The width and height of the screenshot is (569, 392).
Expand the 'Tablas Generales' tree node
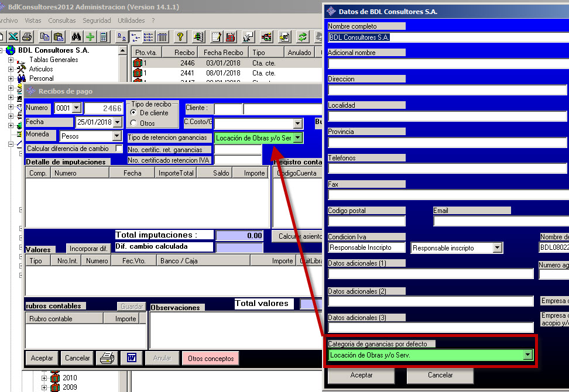coord(11,60)
